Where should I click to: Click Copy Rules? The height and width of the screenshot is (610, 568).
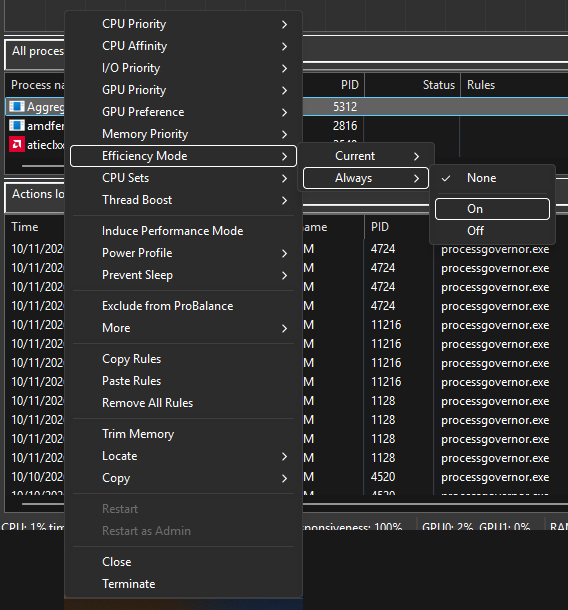183,359
